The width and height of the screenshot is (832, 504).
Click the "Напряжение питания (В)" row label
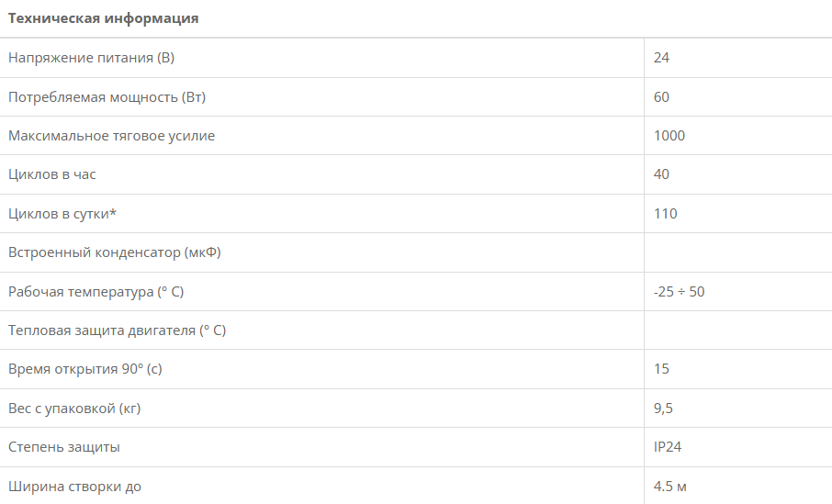91,58
